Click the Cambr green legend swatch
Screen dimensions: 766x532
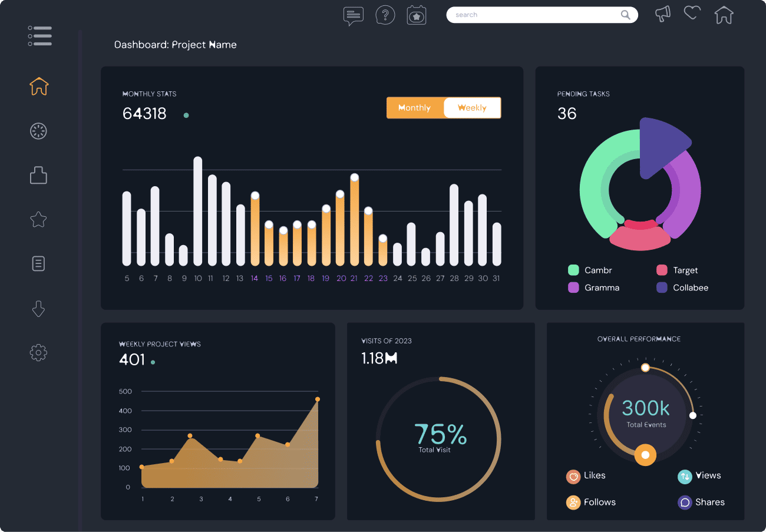573,270
